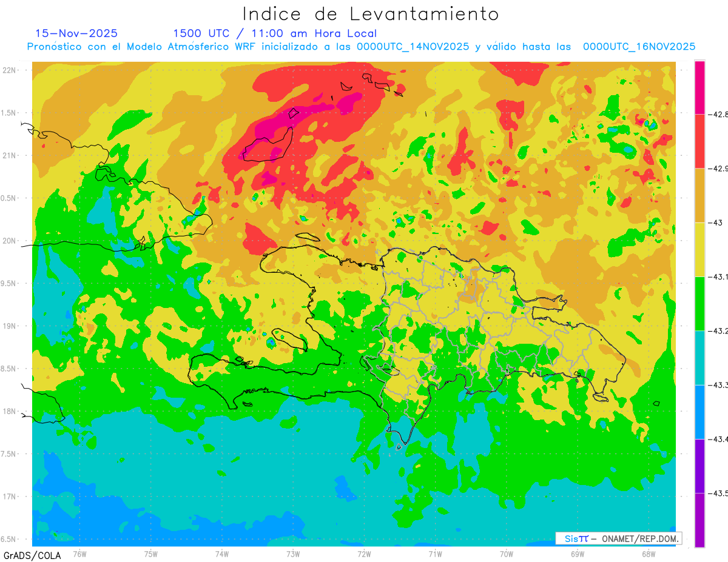
Task: Click the '70W' longitude label
Action: click(507, 554)
